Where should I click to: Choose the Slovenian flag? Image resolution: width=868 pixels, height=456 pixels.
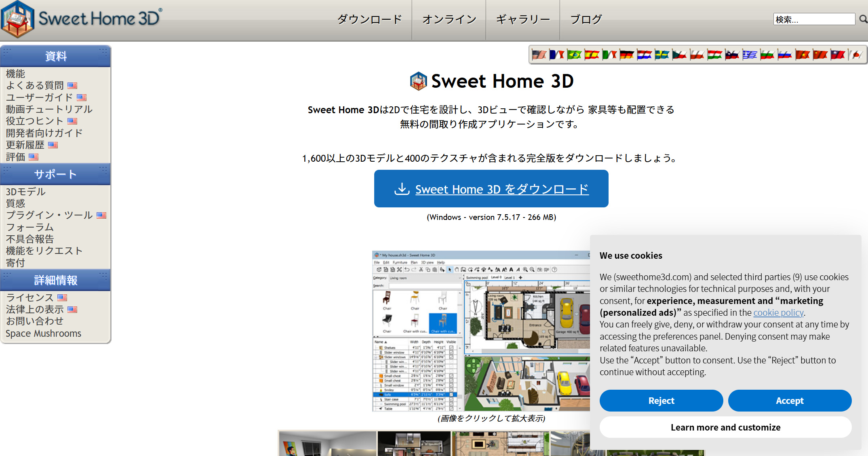(x=732, y=55)
